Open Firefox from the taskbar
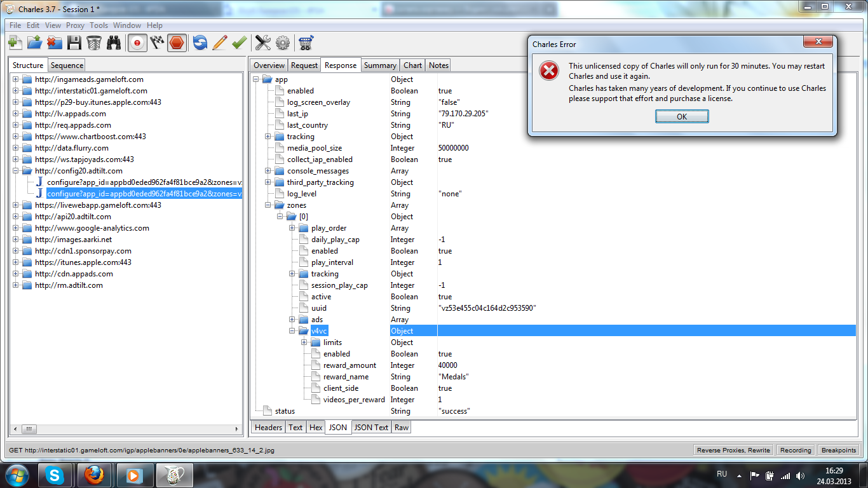This screenshot has width=868, height=488. pos(94,475)
